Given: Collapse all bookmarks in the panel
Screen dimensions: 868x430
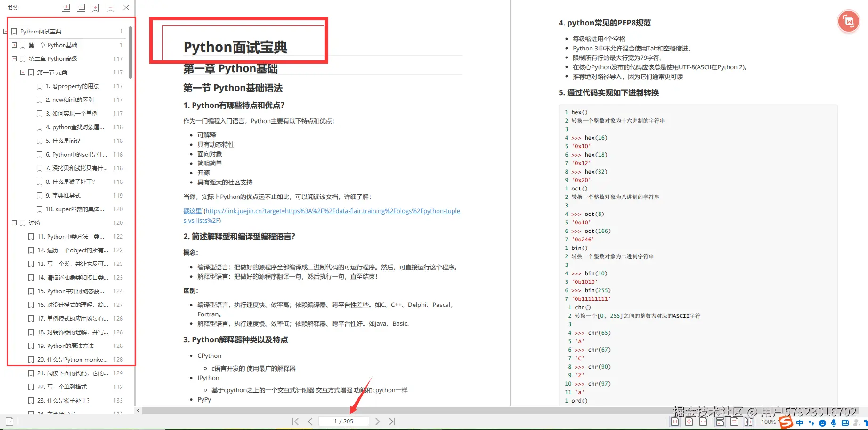Looking at the screenshot, I should (x=81, y=7).
